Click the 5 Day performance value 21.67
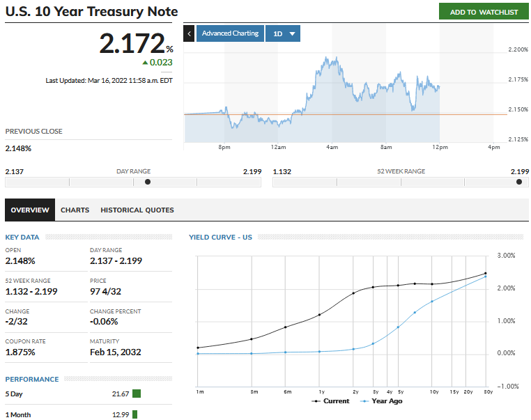This screenshot has width=531, height=420. click(121, 394)
